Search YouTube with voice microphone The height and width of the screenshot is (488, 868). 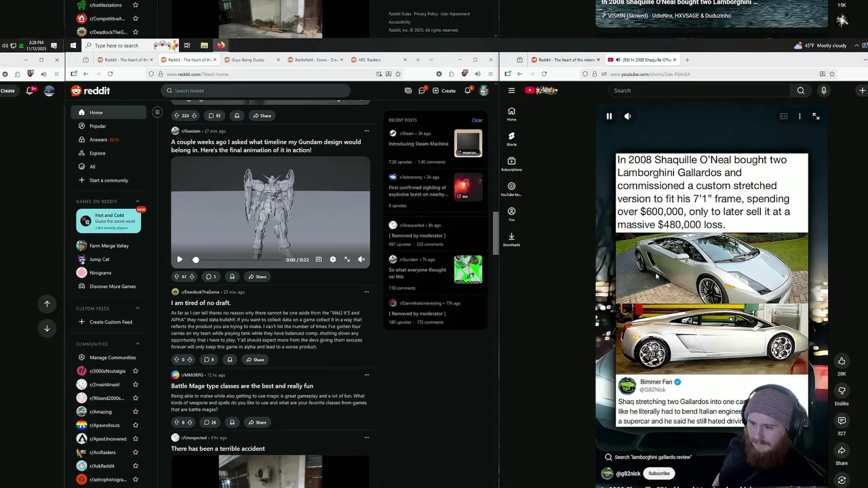point(823,91)
